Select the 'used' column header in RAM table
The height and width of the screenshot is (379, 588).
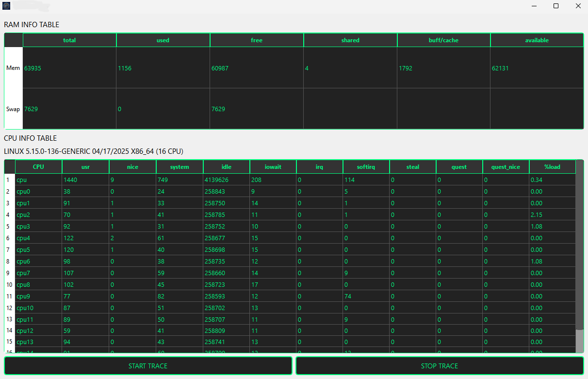(x=163, y=40)
